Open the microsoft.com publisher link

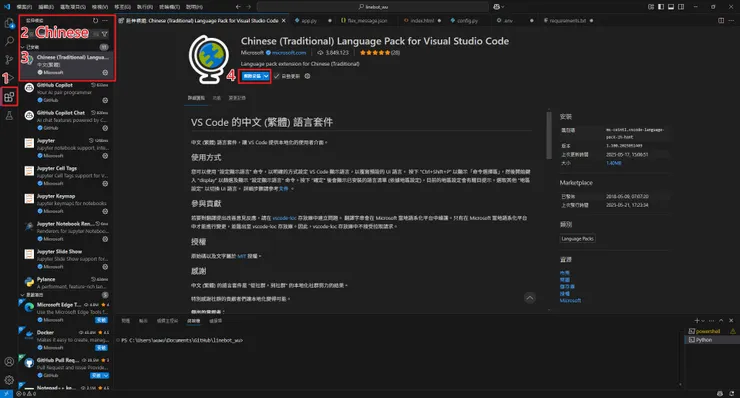289,53
